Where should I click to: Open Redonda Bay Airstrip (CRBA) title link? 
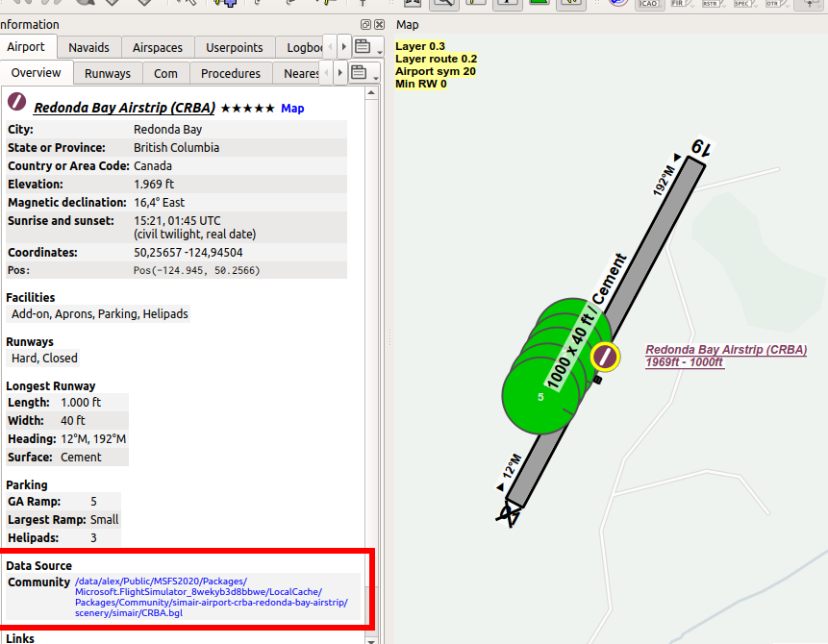[x=124, y=108]
